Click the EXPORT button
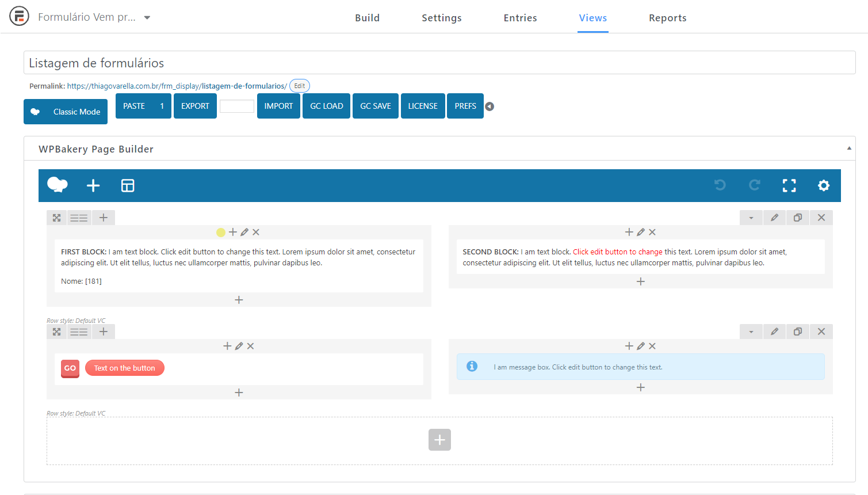The image size is (868, 495). pyautogui.click(x=195, y=106)
